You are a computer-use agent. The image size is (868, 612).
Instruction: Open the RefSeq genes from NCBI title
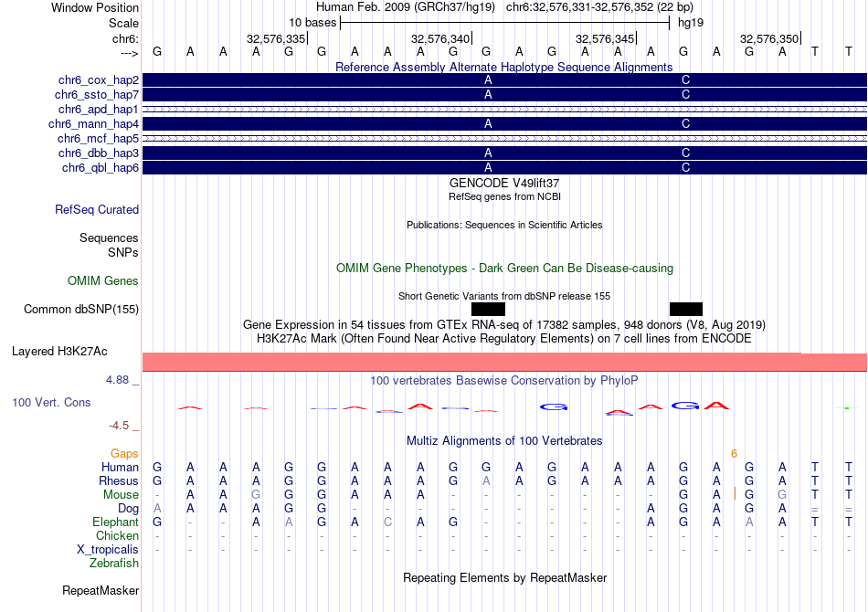[504, 196]
